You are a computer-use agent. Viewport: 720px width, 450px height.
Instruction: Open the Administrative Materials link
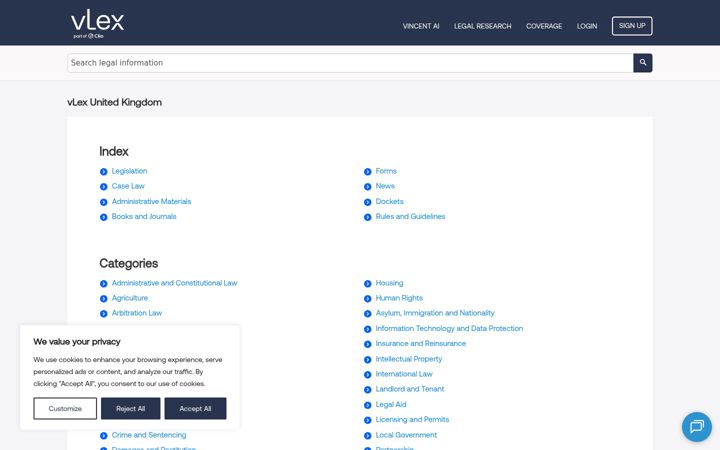click(152, 201)
